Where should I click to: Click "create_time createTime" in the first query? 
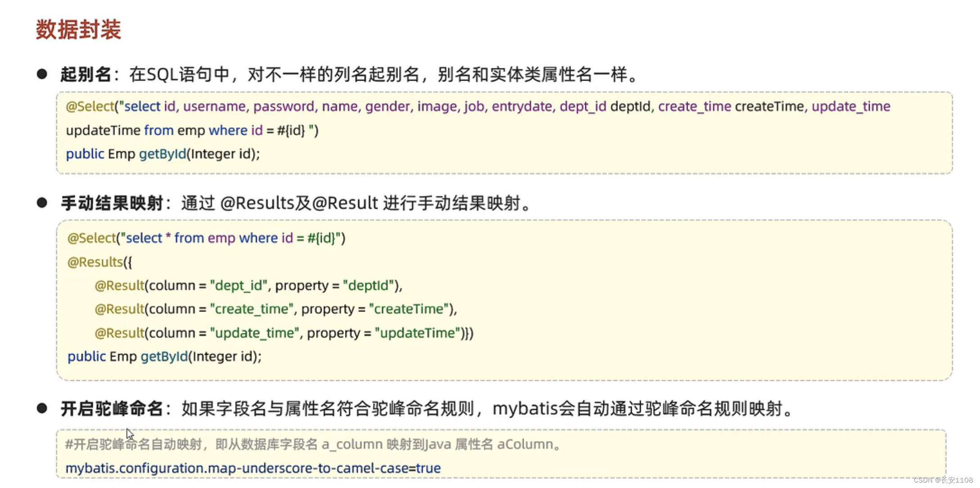(731, 107)
